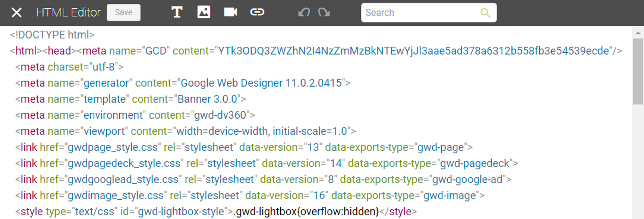The width and height of the screenshot is (644, 219).
Task: Click the "gwd-lightbox-style" id value
Action: pos(181,211)
